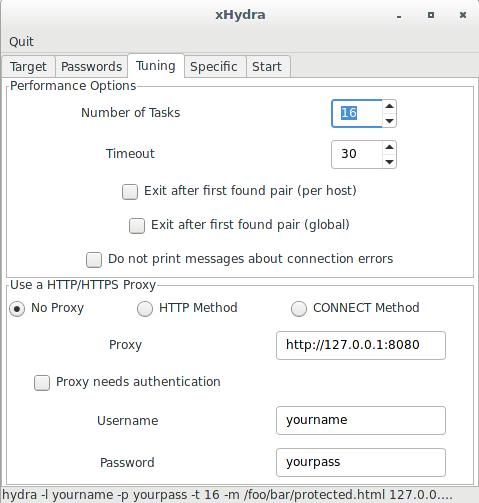Enable exit after first found pair per host
The height and width of the screenshot is (503, 479).
coord(130,192)
